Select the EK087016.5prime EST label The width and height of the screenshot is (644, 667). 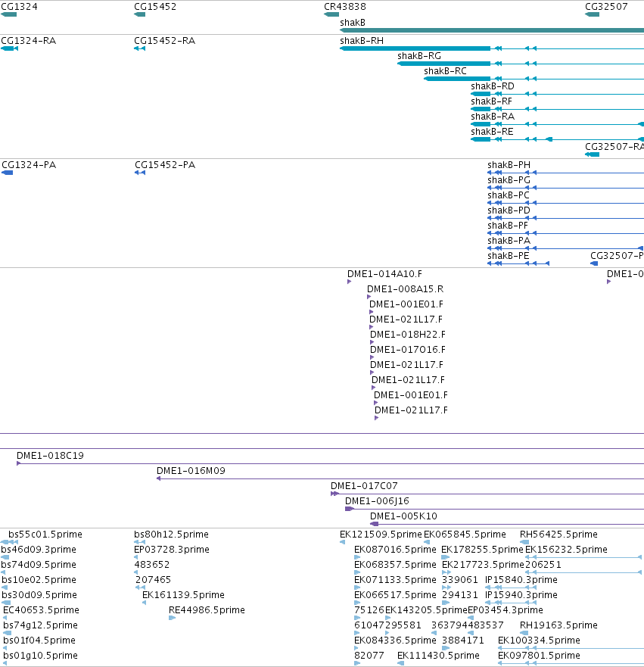pos(395,550)
